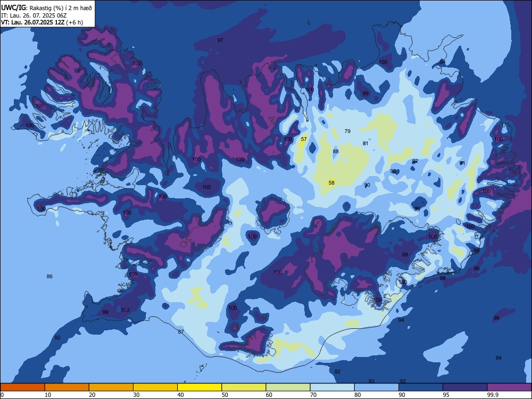The height and width of the screenshot is (399, 532).
Task: Pick the indigo 95–99.9 legend swatch
Action: click(465, 387)
